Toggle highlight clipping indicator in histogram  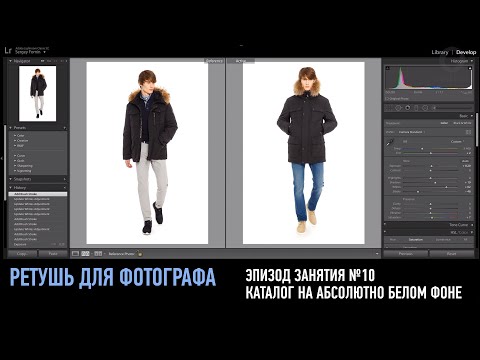coord(470,68)
